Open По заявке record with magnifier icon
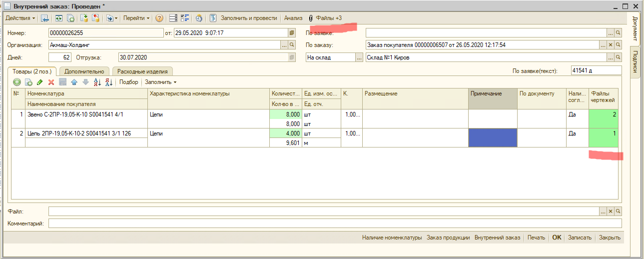This screenshot has width=644, height=259. tap(618, 32)
